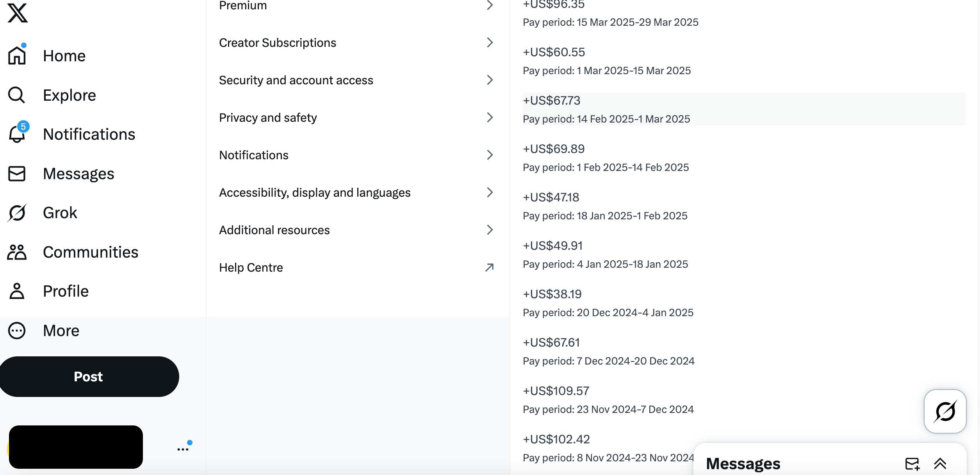Click the floating Grok button
980x475 pixels.
coord(945,411)
